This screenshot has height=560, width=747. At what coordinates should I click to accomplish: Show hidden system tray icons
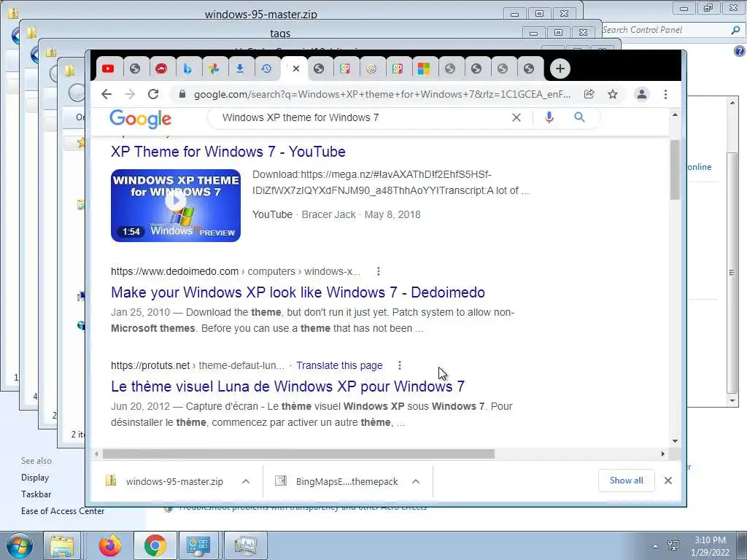pyautogui.click(x=655, y=546)
